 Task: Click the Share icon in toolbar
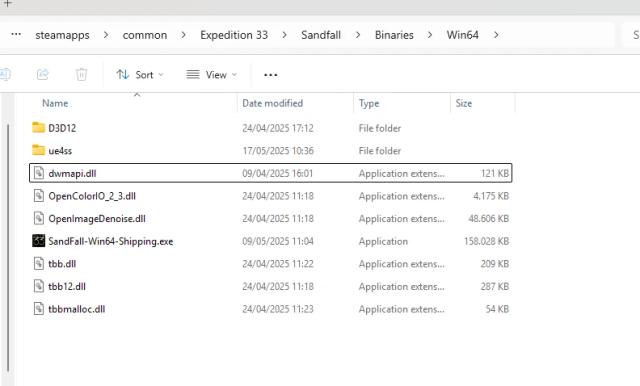tap(43, 75)
